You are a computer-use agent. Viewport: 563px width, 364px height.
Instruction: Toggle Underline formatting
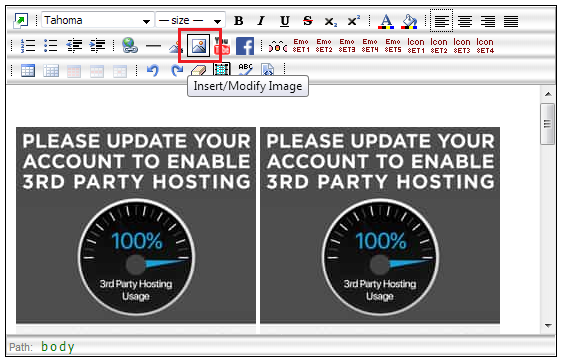[x=284, y=21]
